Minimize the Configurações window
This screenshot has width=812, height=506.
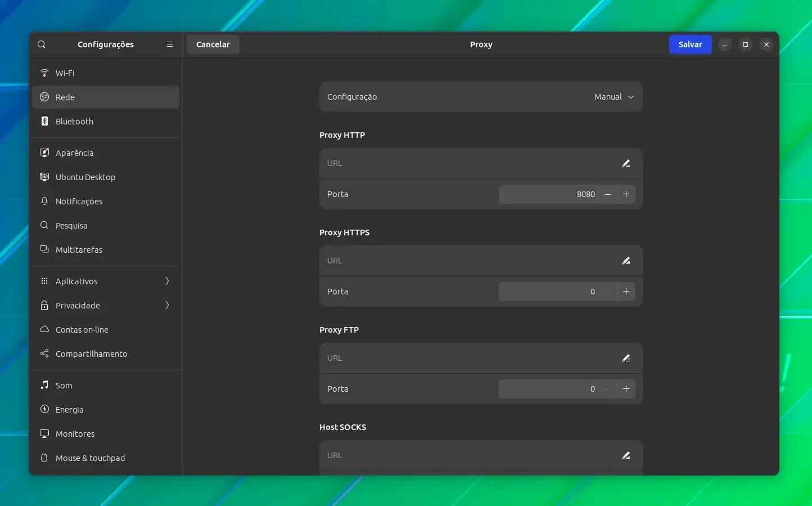click(725, 44)
